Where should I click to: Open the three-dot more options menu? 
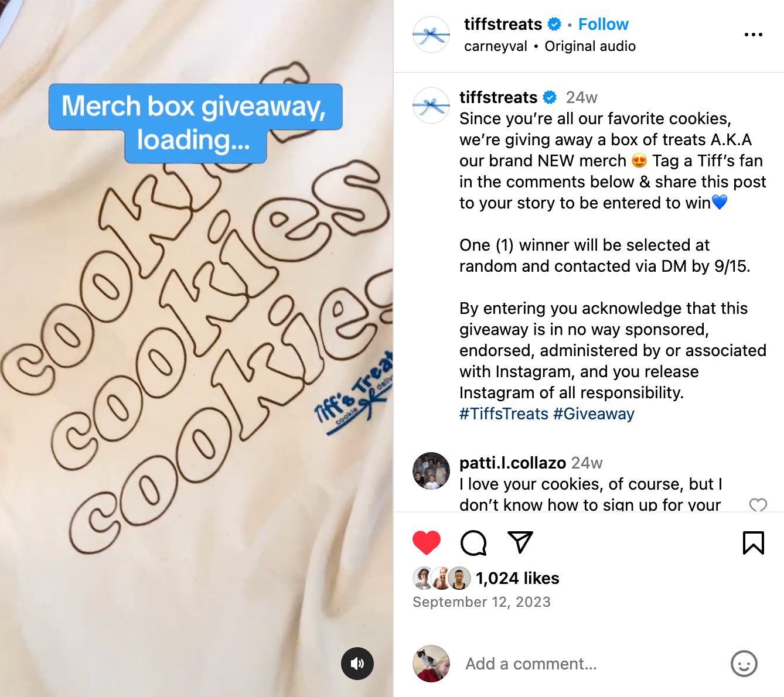click(754, 35)
